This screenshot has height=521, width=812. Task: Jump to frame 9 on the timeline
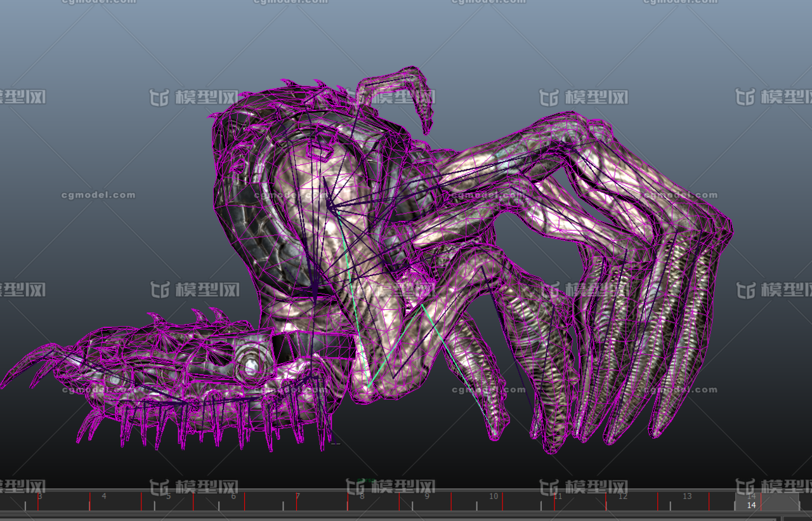coord(427,496)
